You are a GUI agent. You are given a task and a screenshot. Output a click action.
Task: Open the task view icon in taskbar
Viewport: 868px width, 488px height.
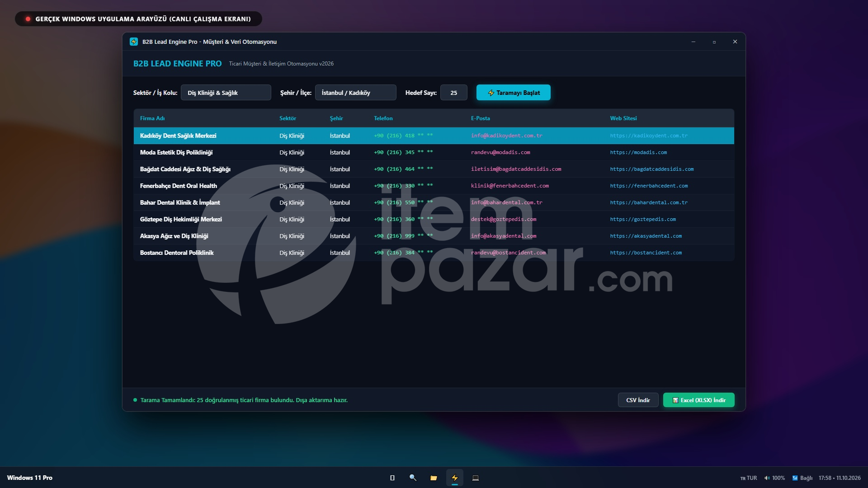[x=392, y=478]
